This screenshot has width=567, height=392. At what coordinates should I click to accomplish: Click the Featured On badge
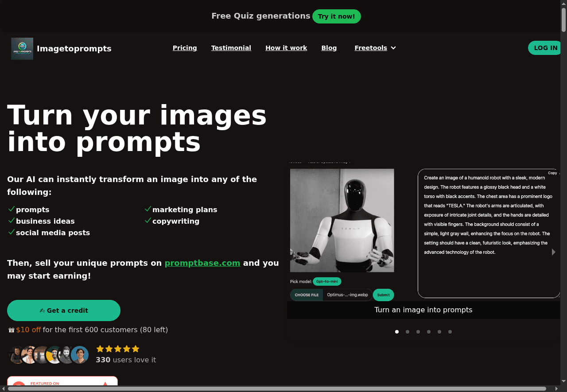pyautogui.click(x=62, y=382)
